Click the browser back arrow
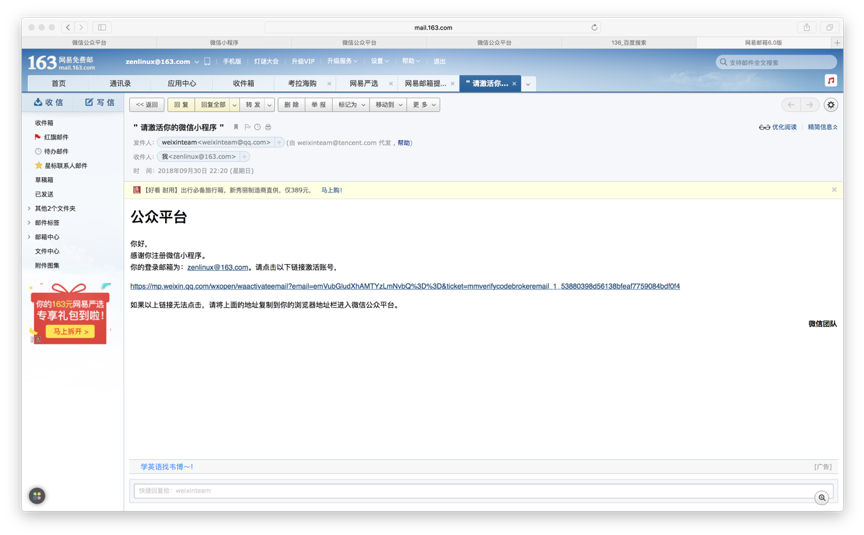This screenshot has height=535, width=864. pos(68,27)
